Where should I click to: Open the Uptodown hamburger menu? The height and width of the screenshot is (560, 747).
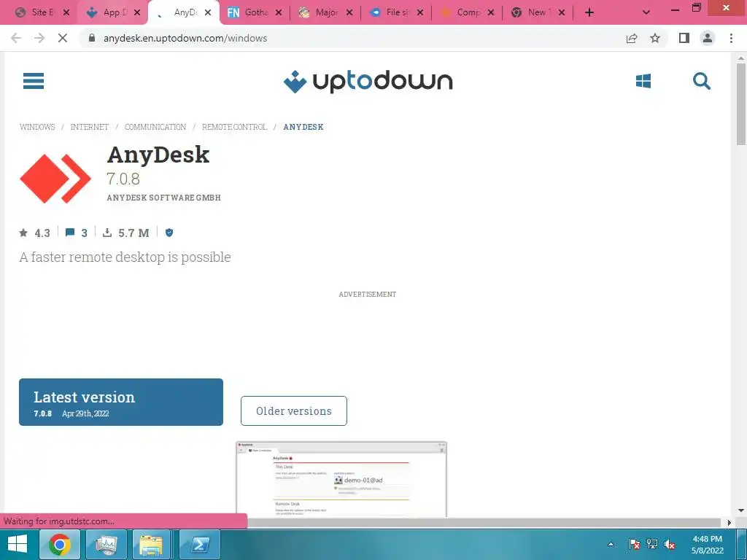[x=34, y=81]
